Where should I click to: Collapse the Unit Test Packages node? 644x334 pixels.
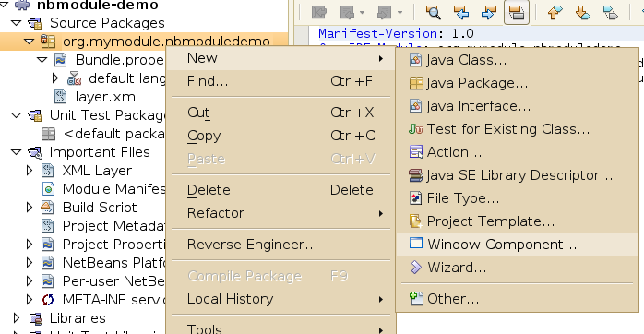[16, 115]
